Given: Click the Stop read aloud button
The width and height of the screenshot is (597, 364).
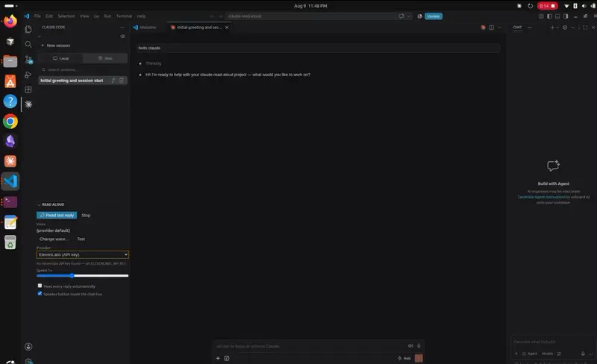Looking at the screenshot, I should click(86, 215).
